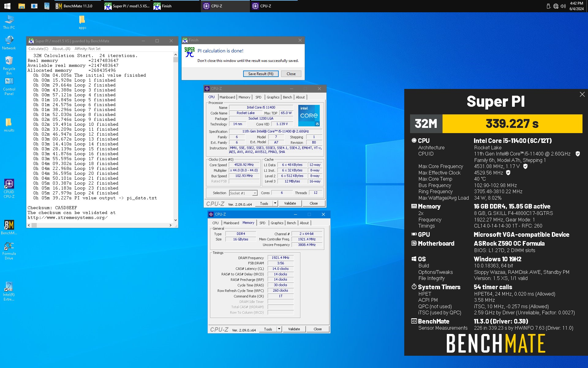588x368 pixels.
Task: Click the Intel Core i5 logo in CPU-Z
Action: click(309, 116)
